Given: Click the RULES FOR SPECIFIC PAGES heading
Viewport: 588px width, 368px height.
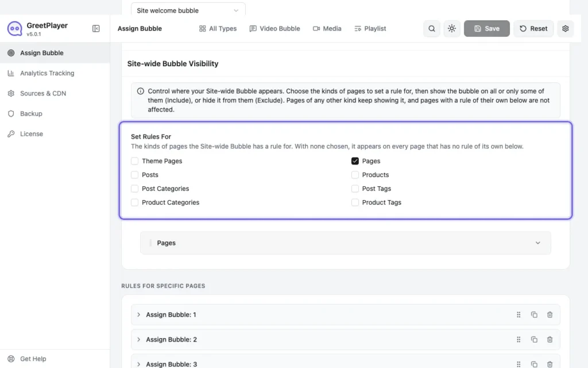Looking at the screenshot, I should (163, 286).
